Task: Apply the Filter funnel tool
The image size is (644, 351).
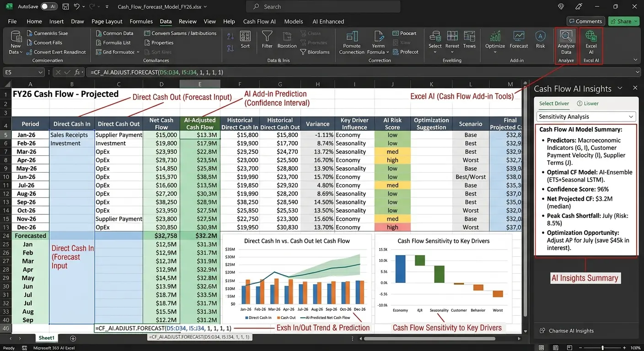Action: [x=267, y=39]
